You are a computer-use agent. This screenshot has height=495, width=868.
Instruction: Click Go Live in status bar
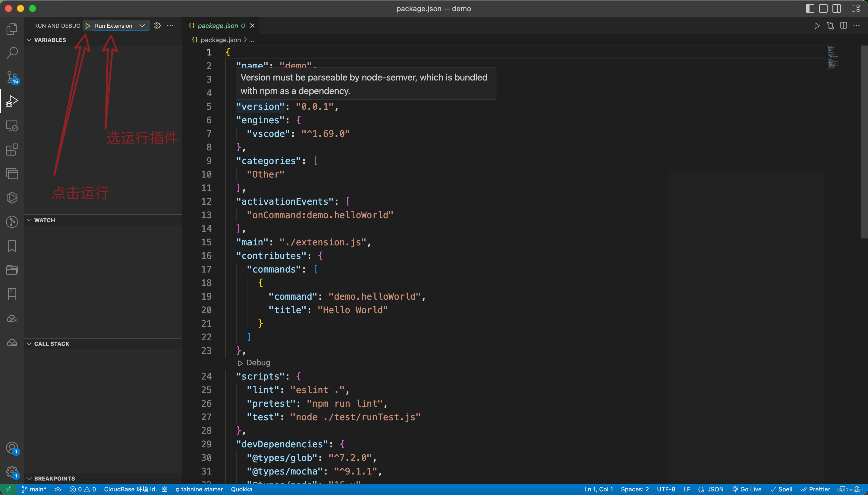tap(747, 489)
